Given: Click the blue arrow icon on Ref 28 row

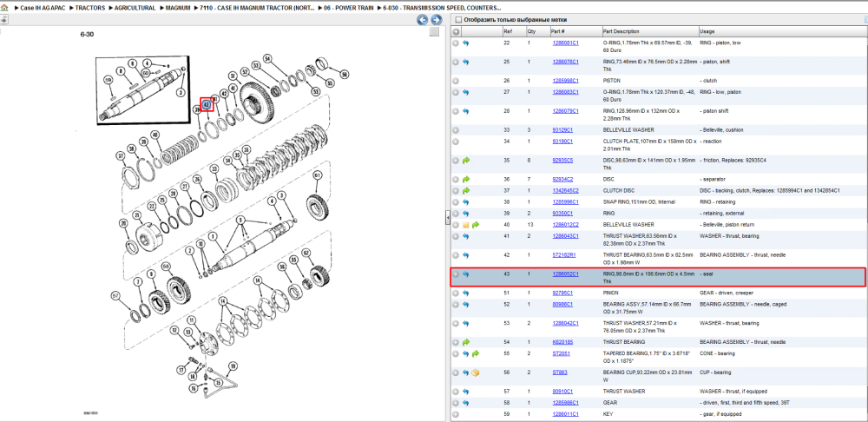Looking at the screenshot, I should (x=465, y=111).
